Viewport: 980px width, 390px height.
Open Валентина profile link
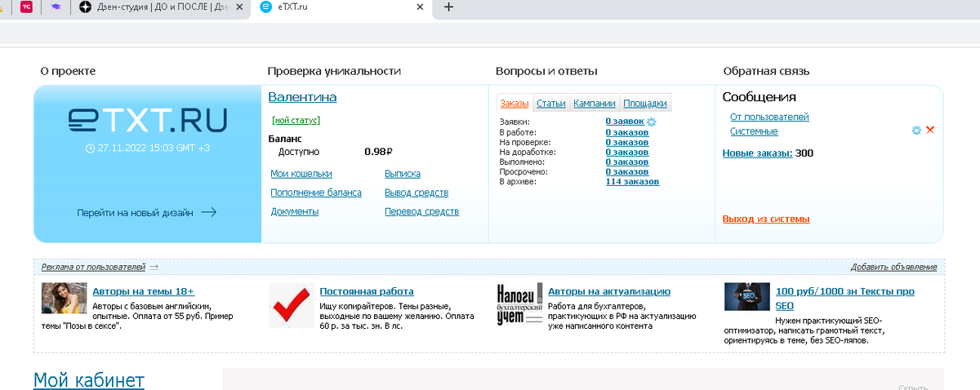[x=302, y=97]
